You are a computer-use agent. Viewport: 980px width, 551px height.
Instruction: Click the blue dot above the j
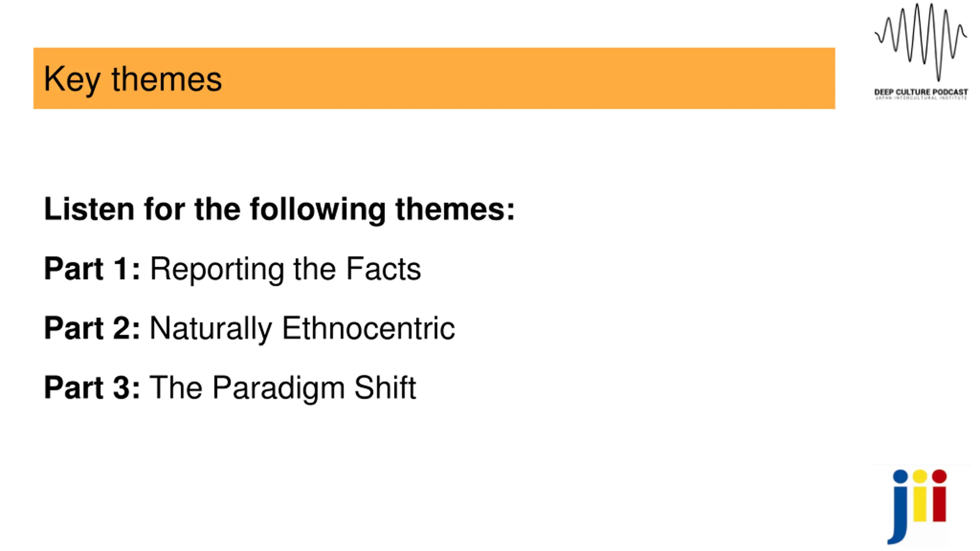[900, 476]
